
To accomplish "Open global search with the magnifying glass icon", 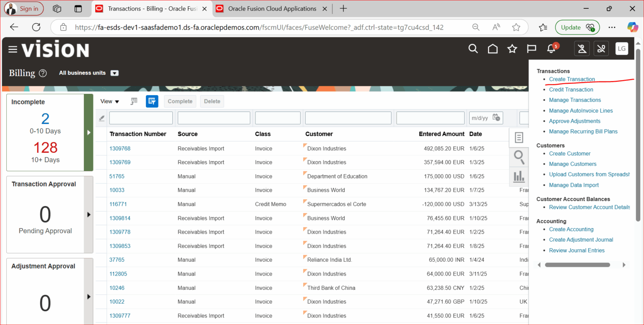I will (473, 49).
